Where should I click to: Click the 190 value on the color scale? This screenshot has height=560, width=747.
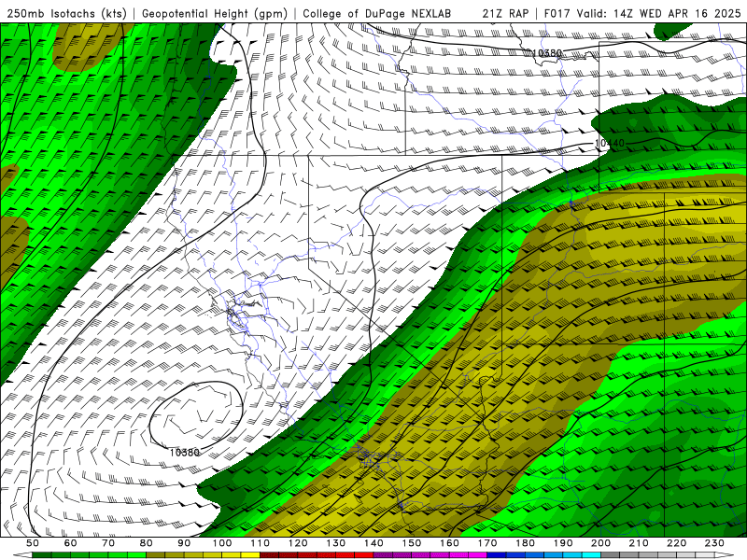(563, 542)
